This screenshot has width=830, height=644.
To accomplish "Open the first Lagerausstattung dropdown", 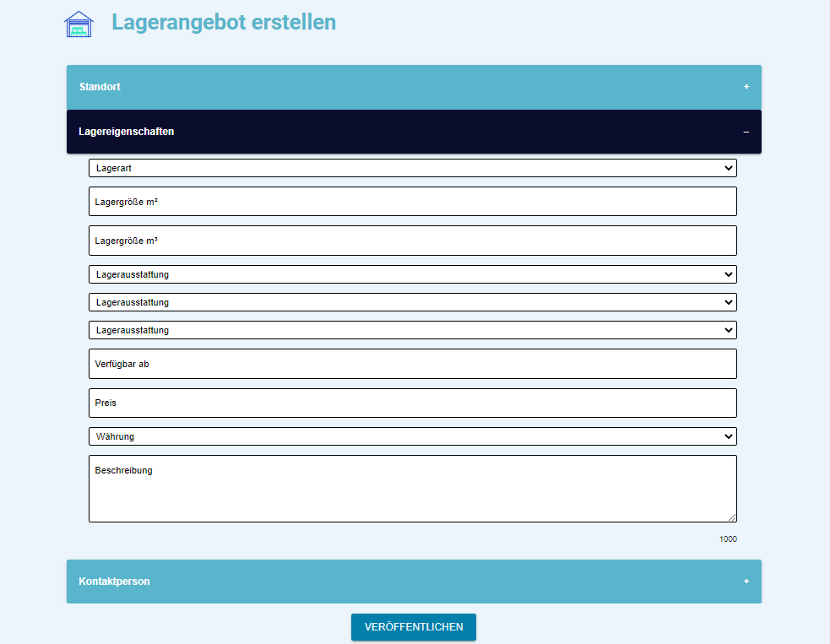I will (x=413, y=274).
